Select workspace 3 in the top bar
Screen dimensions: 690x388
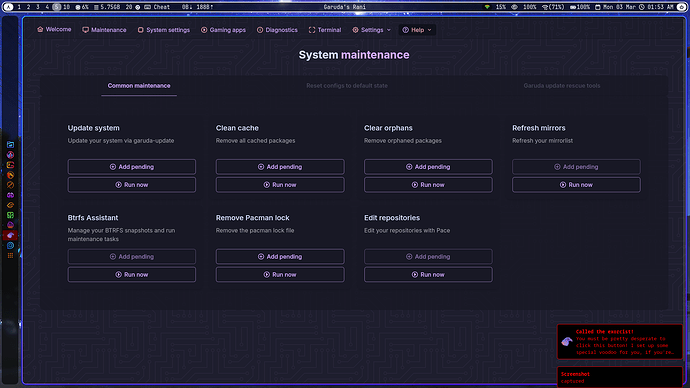(38, 7)
